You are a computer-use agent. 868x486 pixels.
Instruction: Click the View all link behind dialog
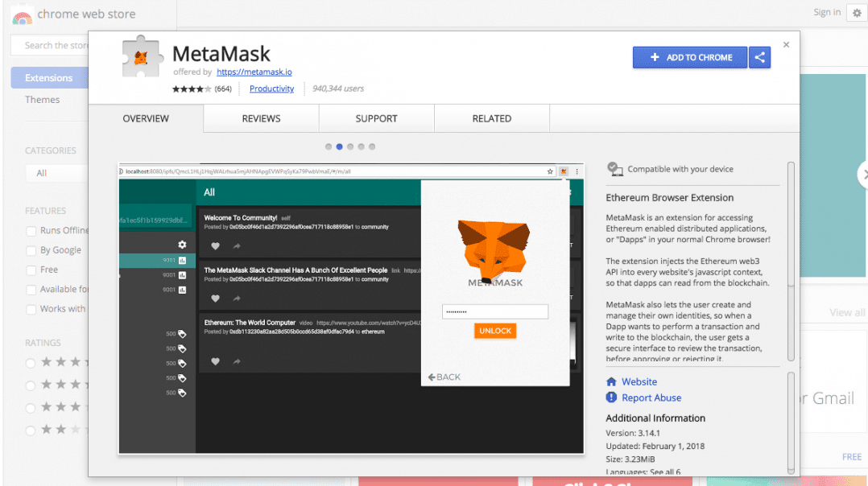tap(847, 313)
